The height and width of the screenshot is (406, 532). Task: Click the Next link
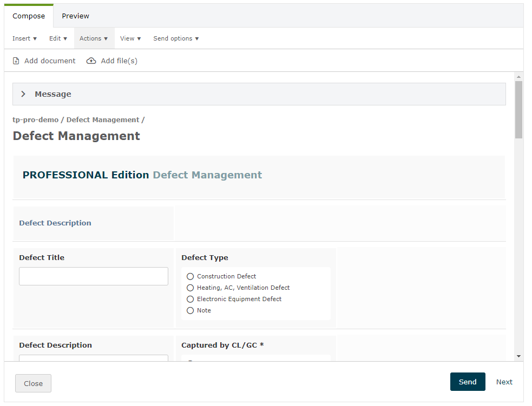(504, 382)
